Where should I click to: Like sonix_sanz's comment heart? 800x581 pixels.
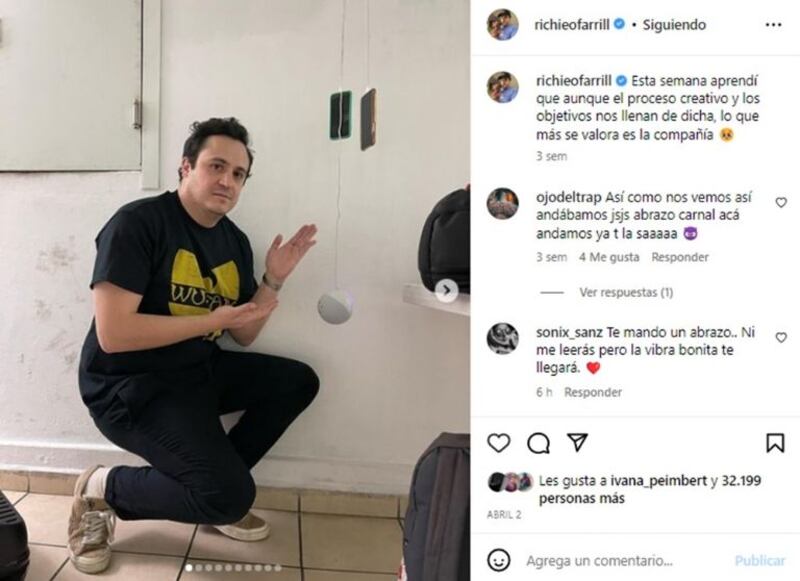tap(781, 337)
